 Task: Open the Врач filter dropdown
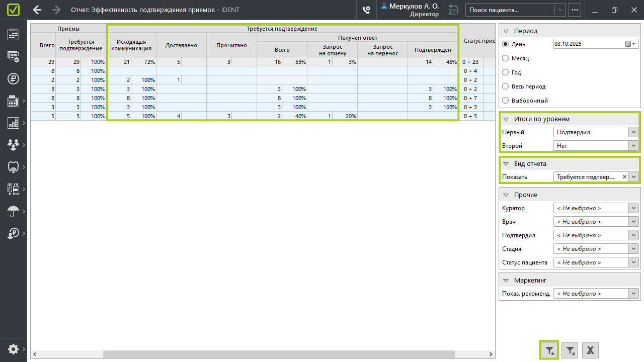click(633, 222)
